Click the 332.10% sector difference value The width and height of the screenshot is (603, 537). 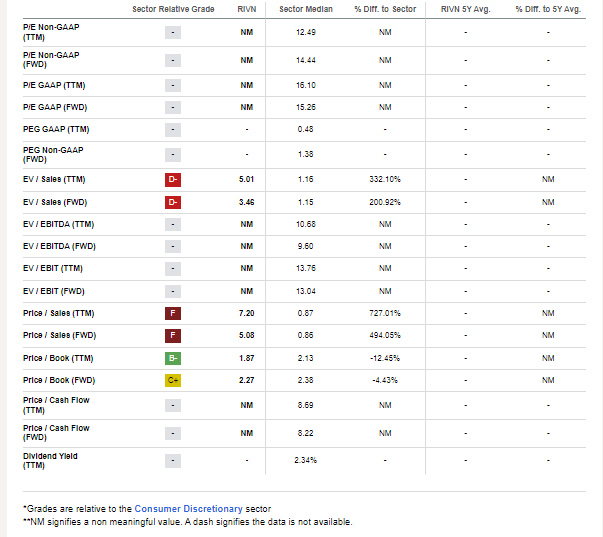(385, 179)
